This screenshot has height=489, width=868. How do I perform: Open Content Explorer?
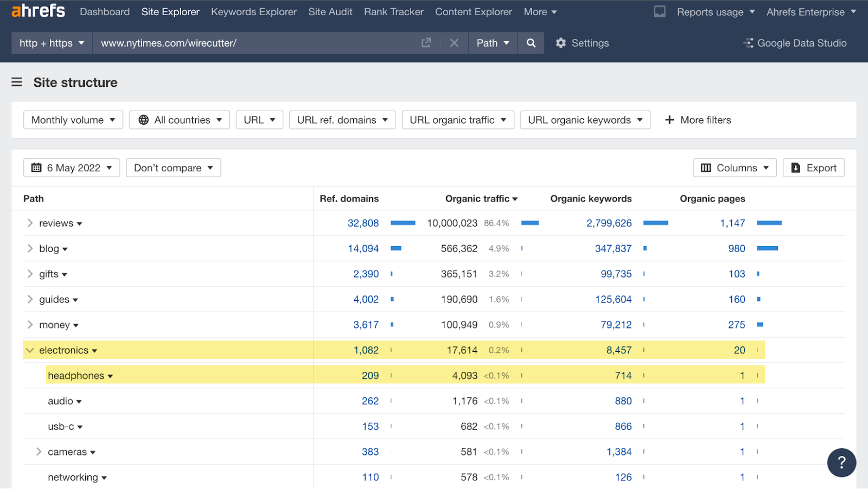pos(474,11)
